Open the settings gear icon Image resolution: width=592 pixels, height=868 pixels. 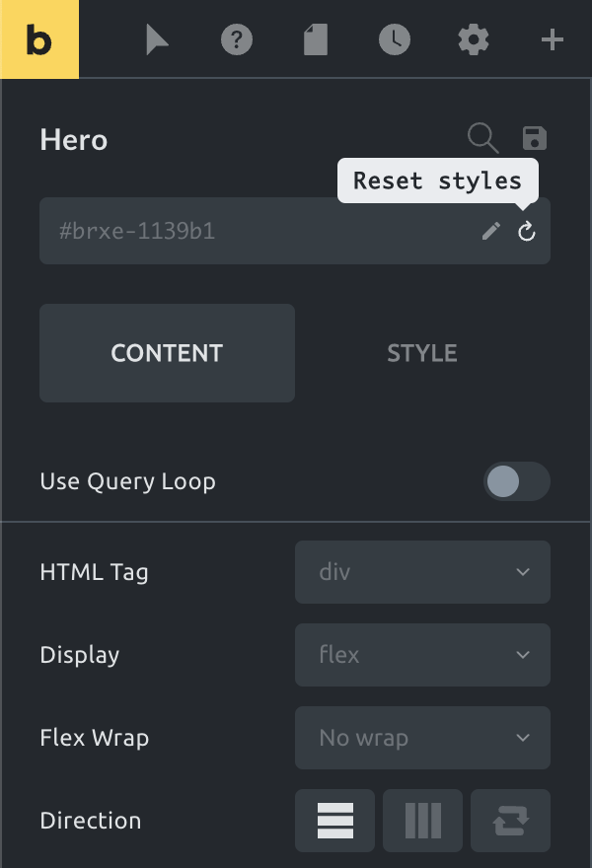pyautogui.click(x=474, y=39)
